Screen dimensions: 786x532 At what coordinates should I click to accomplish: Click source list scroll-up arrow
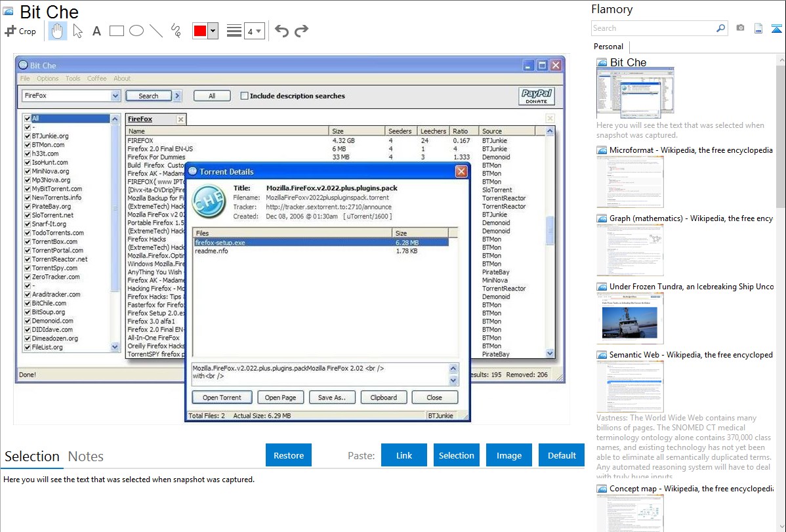click(x=115, y=119)
